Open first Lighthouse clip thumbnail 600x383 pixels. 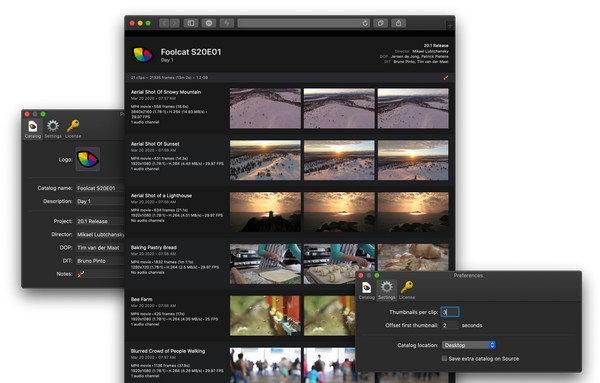[265, 212]
